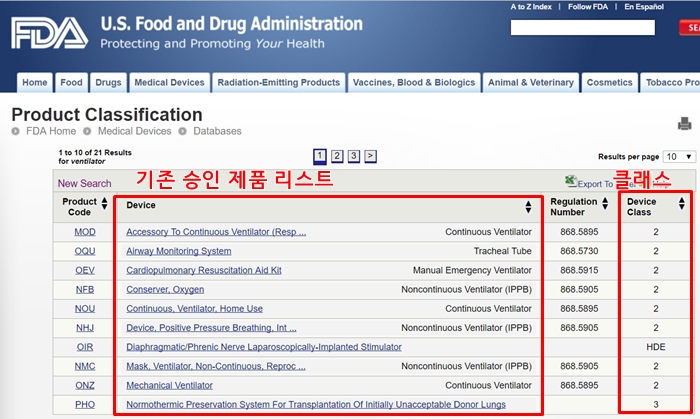Click the next page arrow button
Viewport: 700px width, 419px height.
(371, 156)
